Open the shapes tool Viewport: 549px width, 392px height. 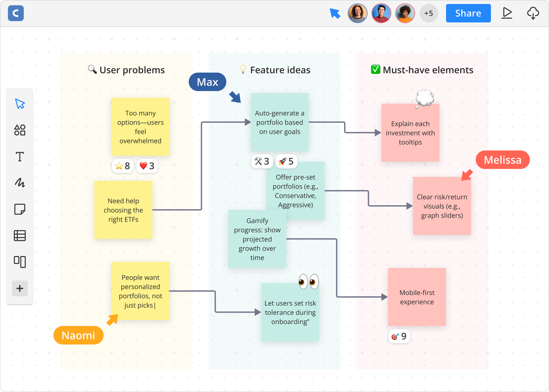click(20, 130)
